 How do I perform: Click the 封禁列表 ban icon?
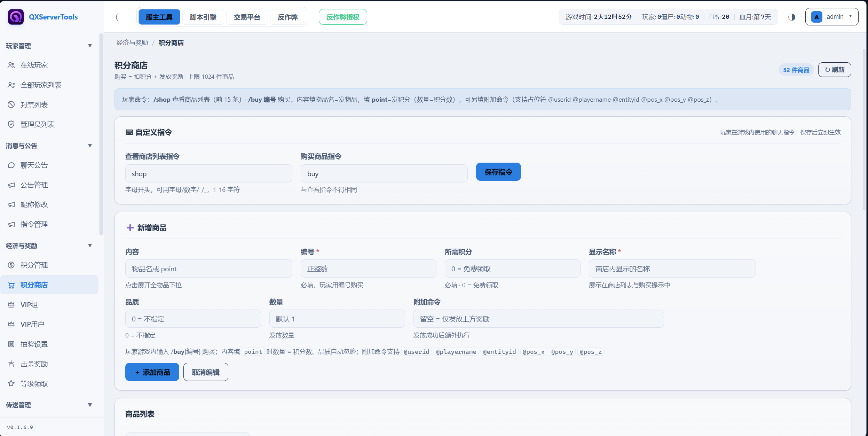pyautogui.click(x=11, y=104)
